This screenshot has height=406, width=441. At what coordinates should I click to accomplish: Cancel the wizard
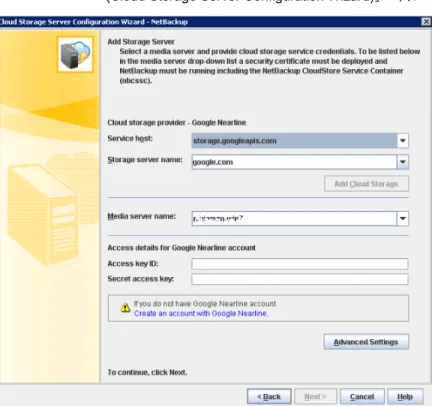click(x=362, y=397)
